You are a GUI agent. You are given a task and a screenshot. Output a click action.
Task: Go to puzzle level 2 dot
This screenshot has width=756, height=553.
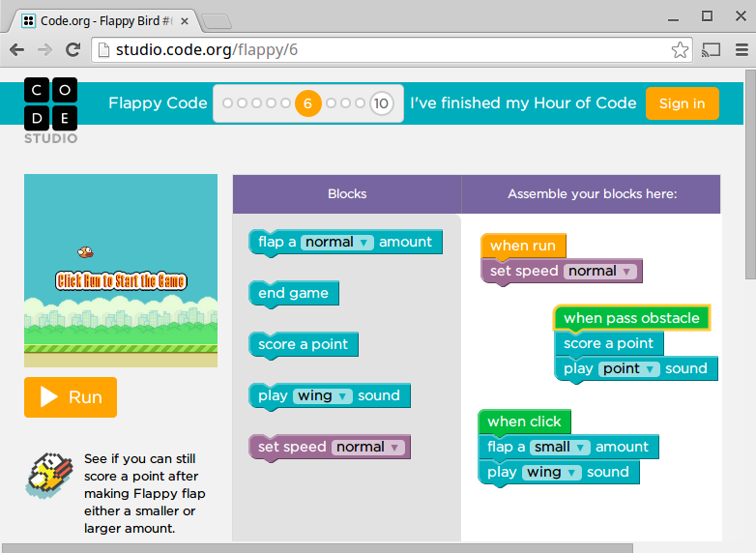coord(243,102)
